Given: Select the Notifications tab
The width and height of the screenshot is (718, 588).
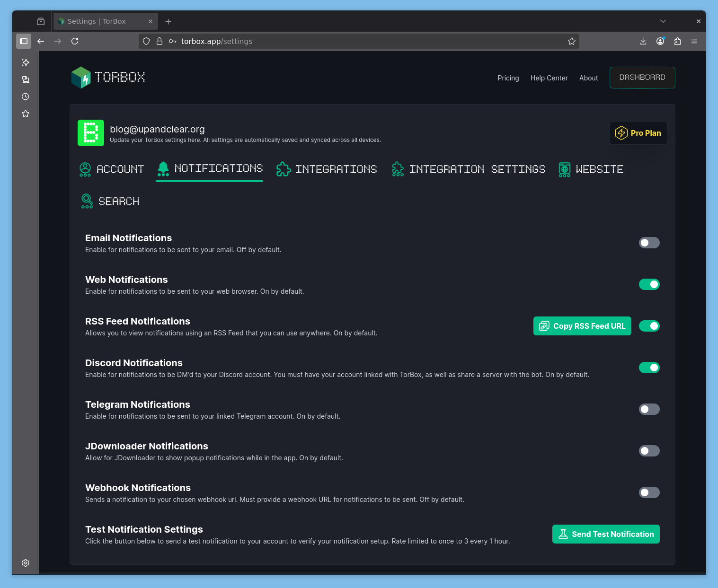Looking at the screenshot, I should (210, 169).
